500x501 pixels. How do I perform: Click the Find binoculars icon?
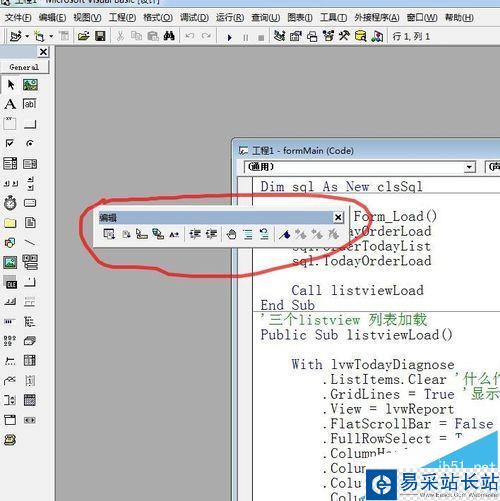pos(169,36)
